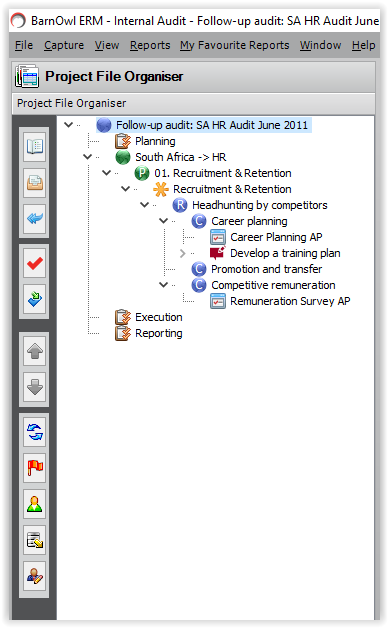Click the Reporting clipboard icon
Image resolution: width=388 pixels, height=628 pixels.
[x=123, y=333]
